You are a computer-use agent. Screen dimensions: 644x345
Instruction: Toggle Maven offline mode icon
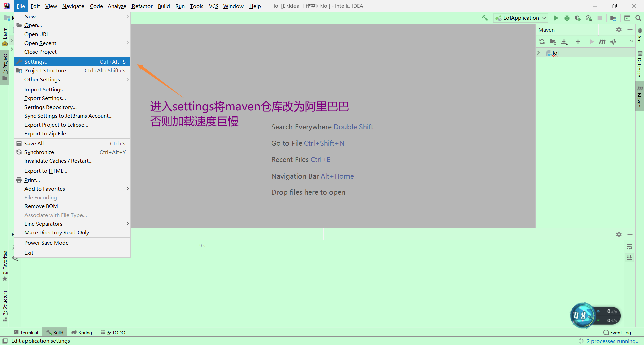(613, 42)
